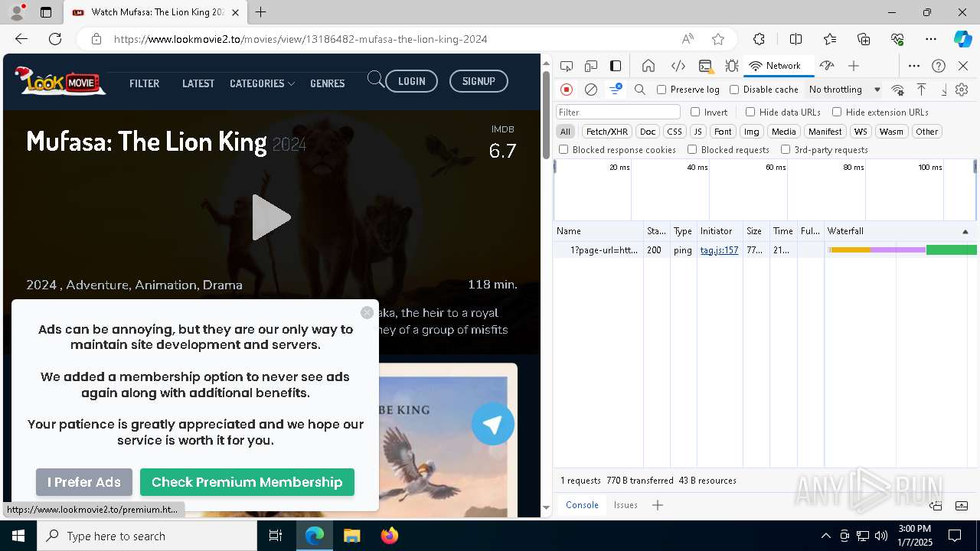Open DevTools Customize ellipsis menu
Image resolution: width=980 pixels, height=551 pixels.
(x=914, y=66)
